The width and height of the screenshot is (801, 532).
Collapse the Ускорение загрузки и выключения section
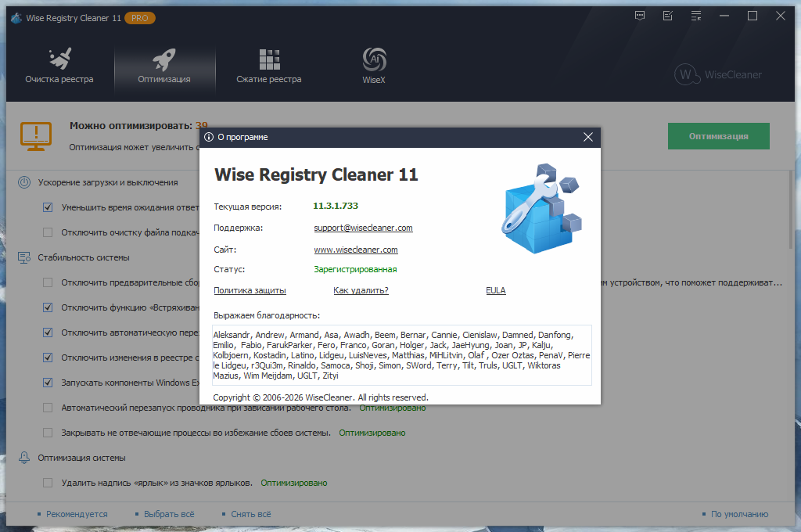pyautogui.click(x=24, y=182)
